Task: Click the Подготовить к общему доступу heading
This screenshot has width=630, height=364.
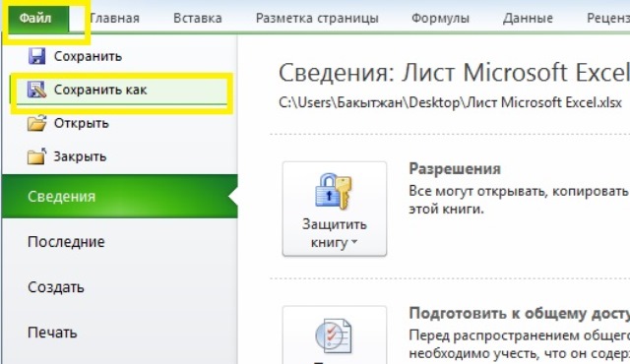Action: pyautogui.click(x=519, y=313)
